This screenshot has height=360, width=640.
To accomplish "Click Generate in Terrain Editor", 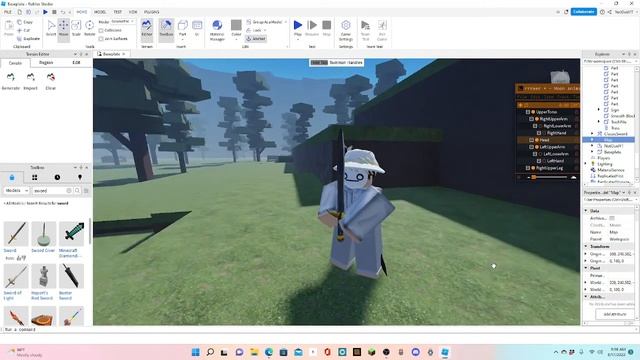I will [11, 81].
